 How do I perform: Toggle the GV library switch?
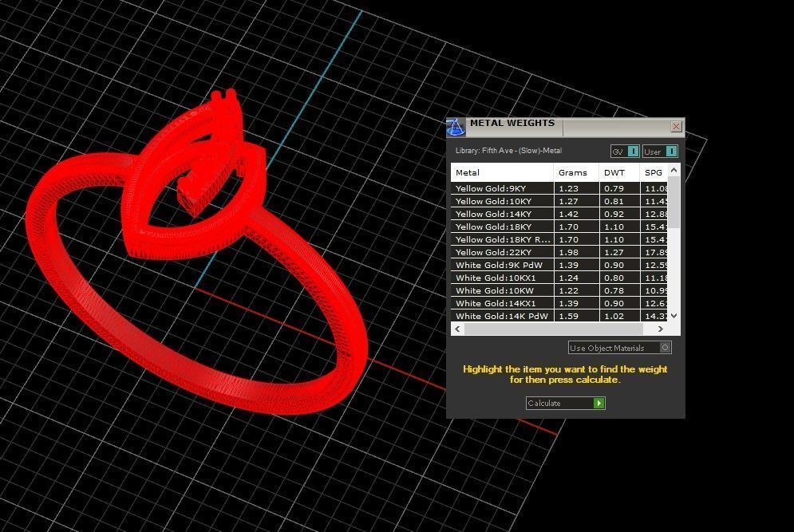[x=625, y=152]
